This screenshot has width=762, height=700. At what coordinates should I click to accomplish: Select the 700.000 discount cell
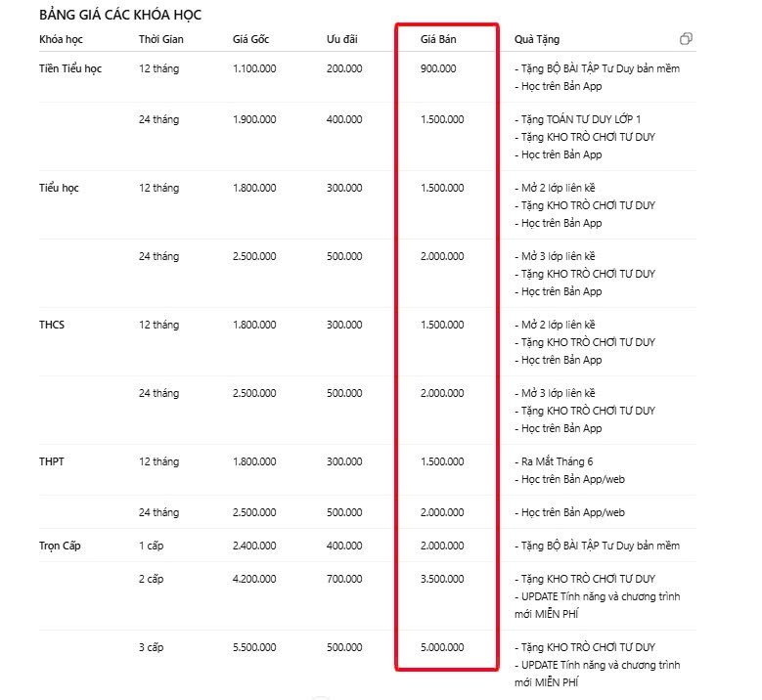click(344, 579)
